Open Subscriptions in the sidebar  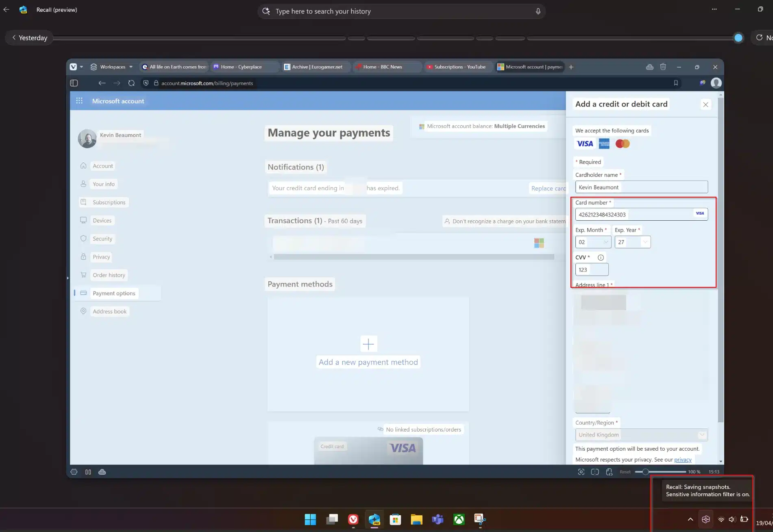pyautogui.click(x=109, y=202)
